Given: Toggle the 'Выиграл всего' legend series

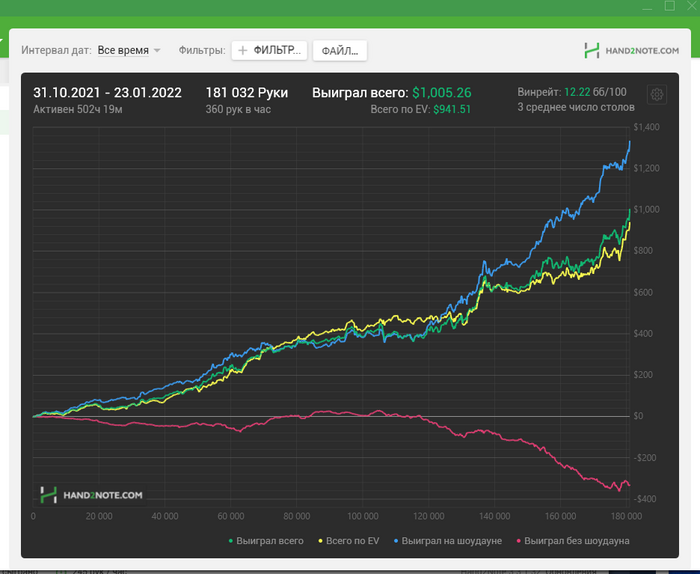Looking at the screenshot, I should click(266, 541).
